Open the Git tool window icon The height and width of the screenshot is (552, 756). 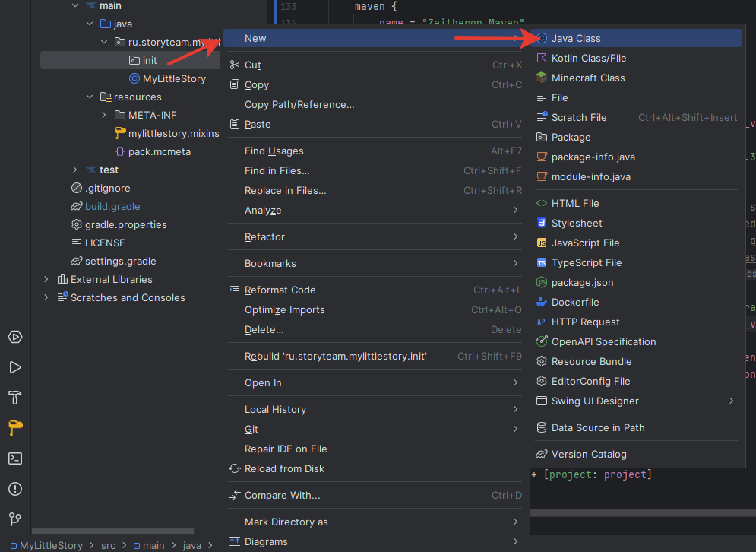15,519
